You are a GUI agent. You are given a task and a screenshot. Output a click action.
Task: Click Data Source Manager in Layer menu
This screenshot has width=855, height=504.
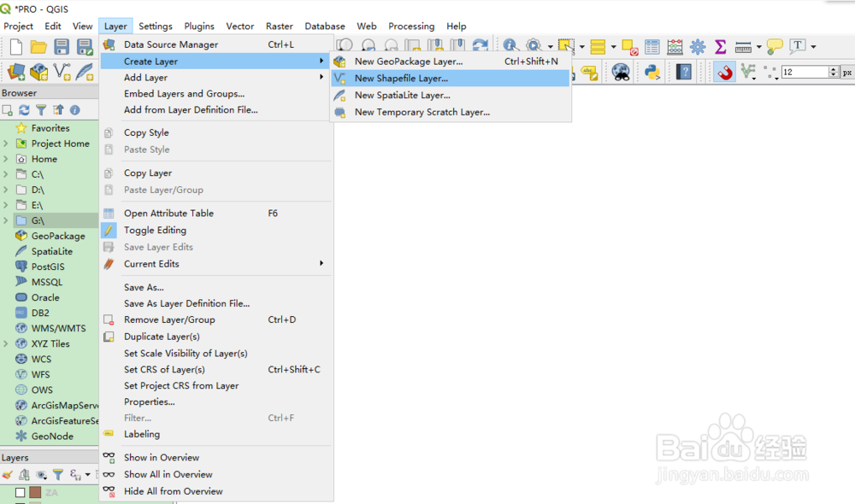pyautogui.click(x=216, y=44)
